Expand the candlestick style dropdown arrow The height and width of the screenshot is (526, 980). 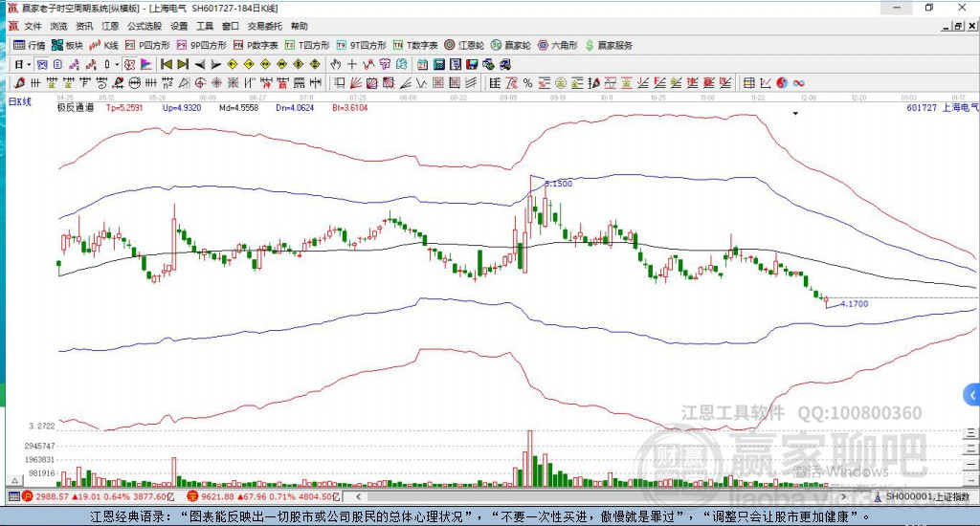point(117,64)
